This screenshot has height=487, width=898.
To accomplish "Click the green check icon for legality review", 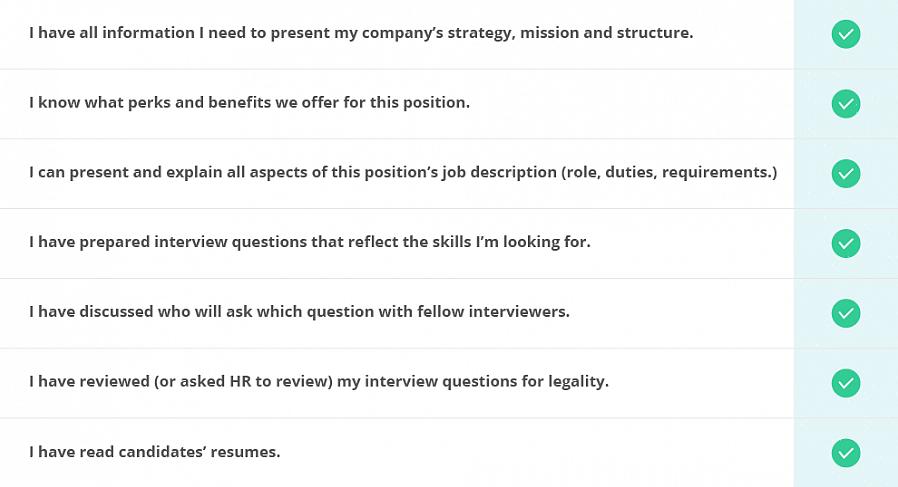I will pos(846,383).
